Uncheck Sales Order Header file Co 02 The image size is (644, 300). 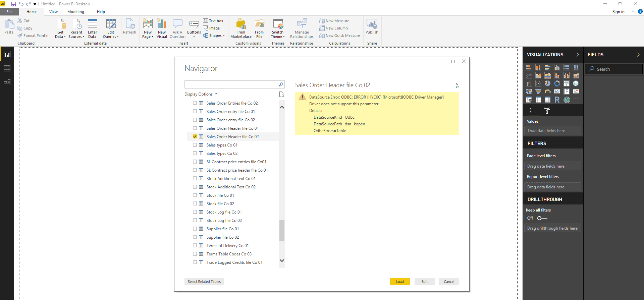(195, 136)
